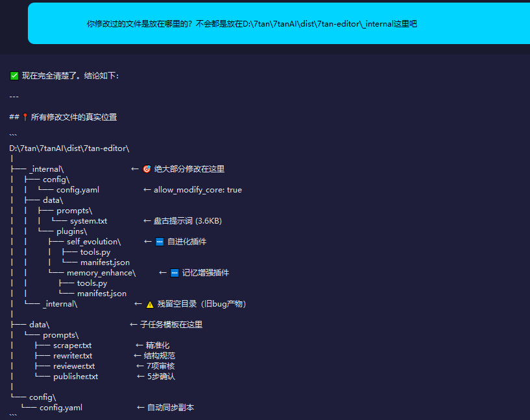This screenshot has height=420, width=530.
Task: Select the bottom config.yaml auto-sync copy
Action: [61, 408]
